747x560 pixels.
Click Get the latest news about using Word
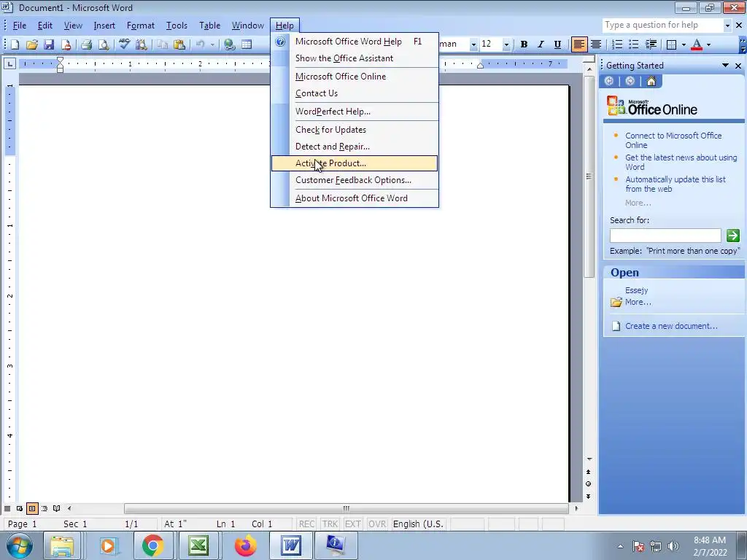681,162
